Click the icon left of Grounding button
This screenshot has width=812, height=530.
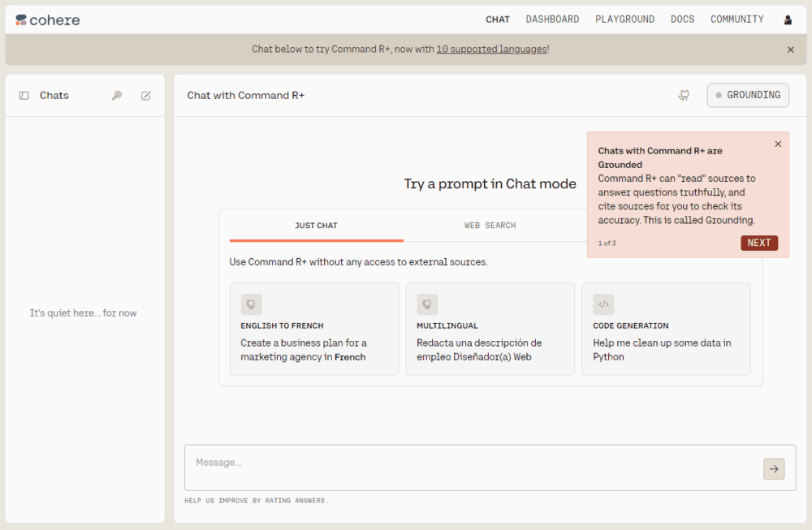click(684, 95)
